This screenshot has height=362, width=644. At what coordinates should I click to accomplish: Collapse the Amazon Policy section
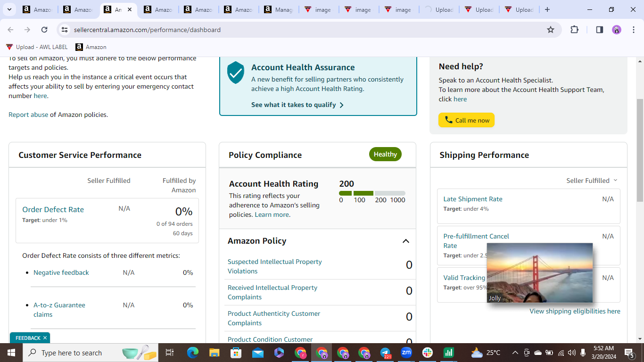405,241
